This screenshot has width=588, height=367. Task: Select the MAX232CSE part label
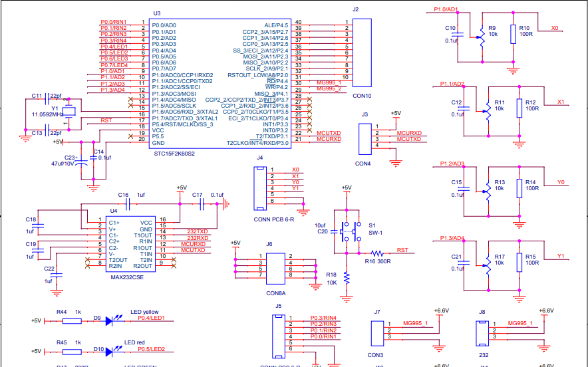127,277
